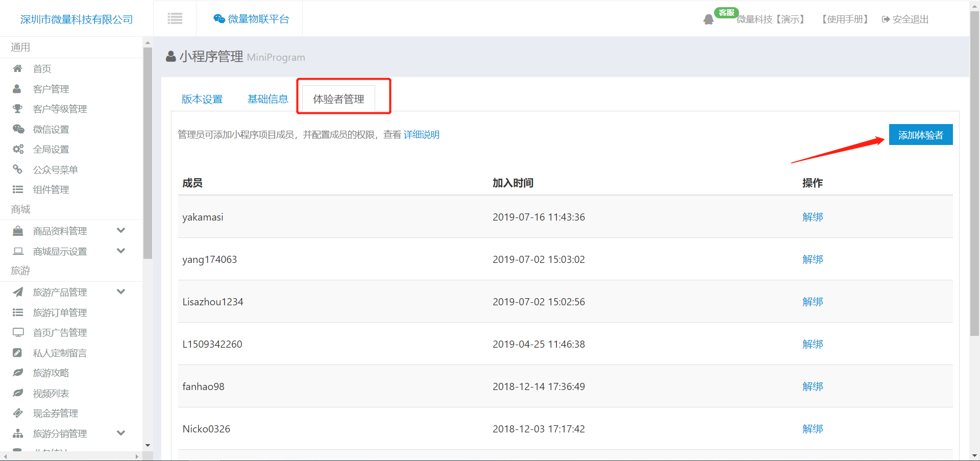Unbind yakamasi via its 解绑 link

[813, 217]
